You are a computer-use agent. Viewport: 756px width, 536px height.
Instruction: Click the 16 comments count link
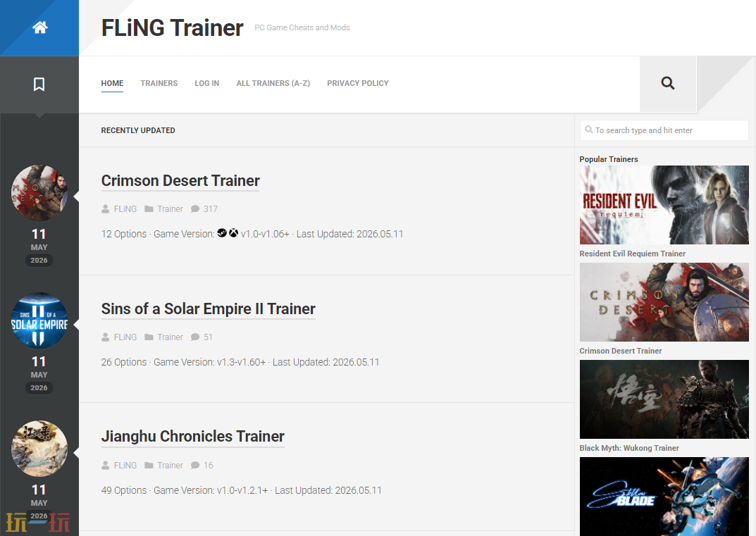209,465
